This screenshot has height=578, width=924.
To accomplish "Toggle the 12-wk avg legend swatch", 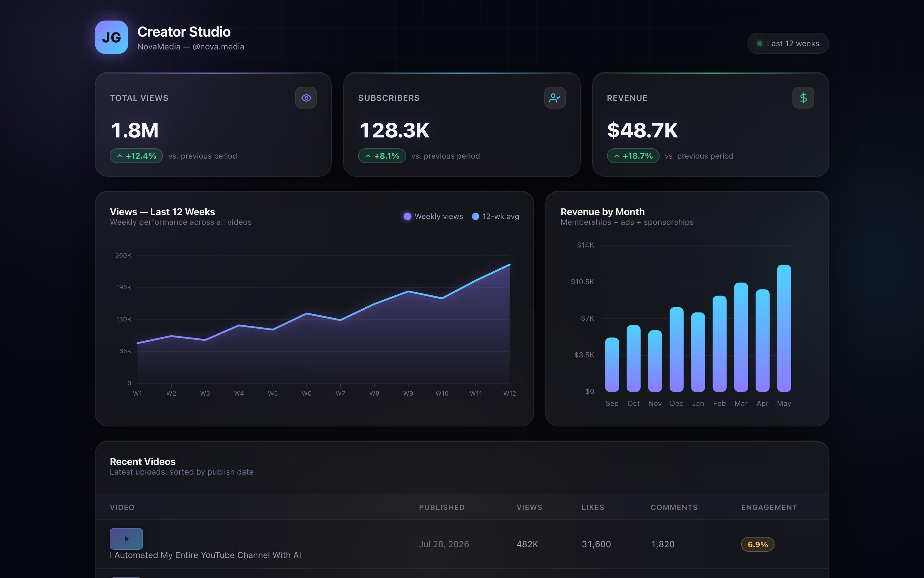I will pos(475,216).
